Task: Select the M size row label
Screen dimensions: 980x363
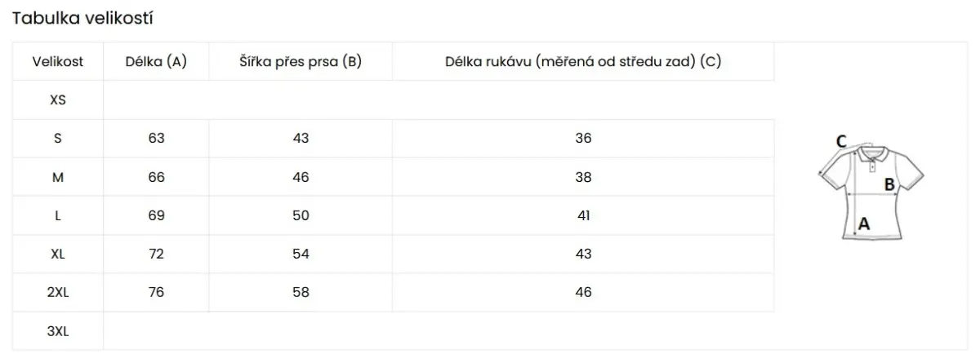Action: (58, 177)
